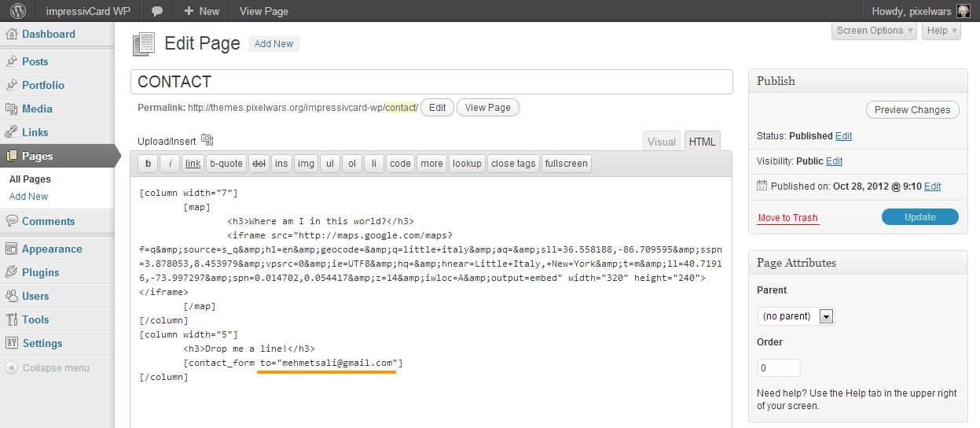
Task: Click the page title field CONTACT
Action: (431, 82)
